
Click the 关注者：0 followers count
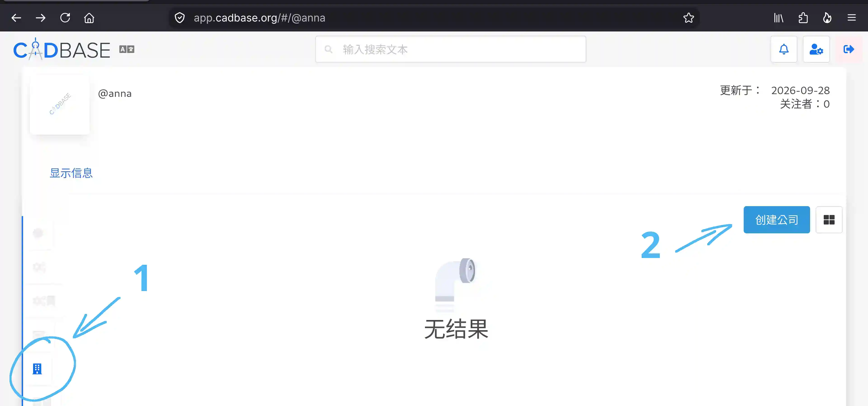pos(805,104)
